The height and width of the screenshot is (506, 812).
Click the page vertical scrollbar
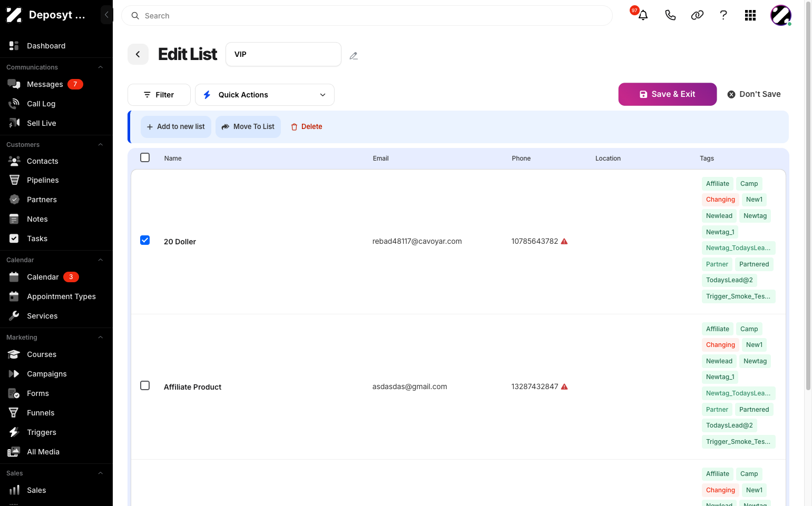pos(808,195)
